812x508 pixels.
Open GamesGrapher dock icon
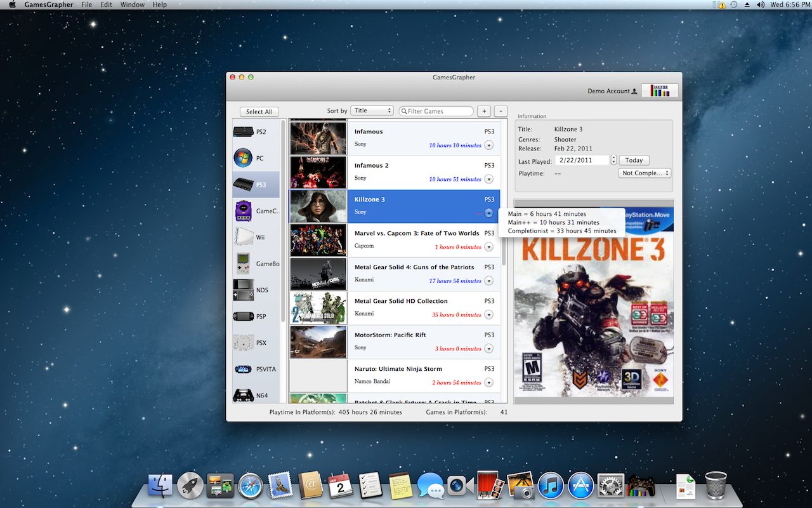point(641,486)
